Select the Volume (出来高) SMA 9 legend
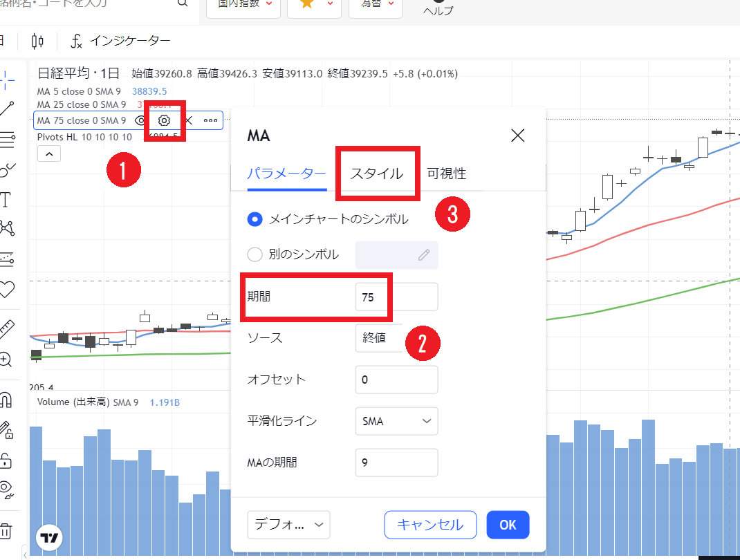 pos(88,402)
